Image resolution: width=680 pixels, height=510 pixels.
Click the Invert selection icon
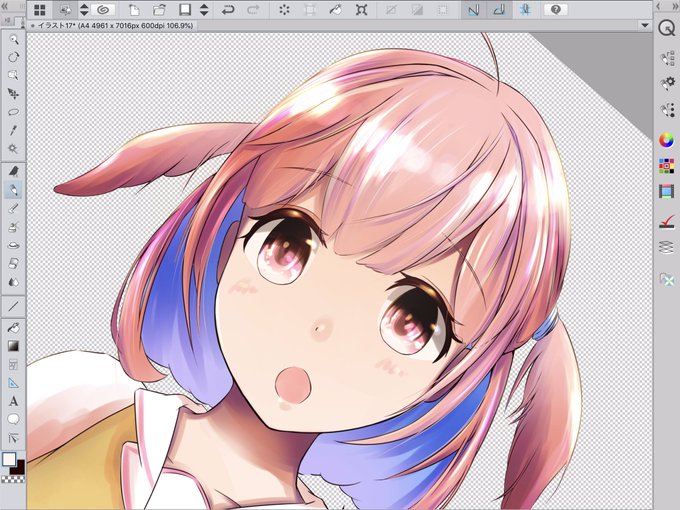click(x=417, y=10)
